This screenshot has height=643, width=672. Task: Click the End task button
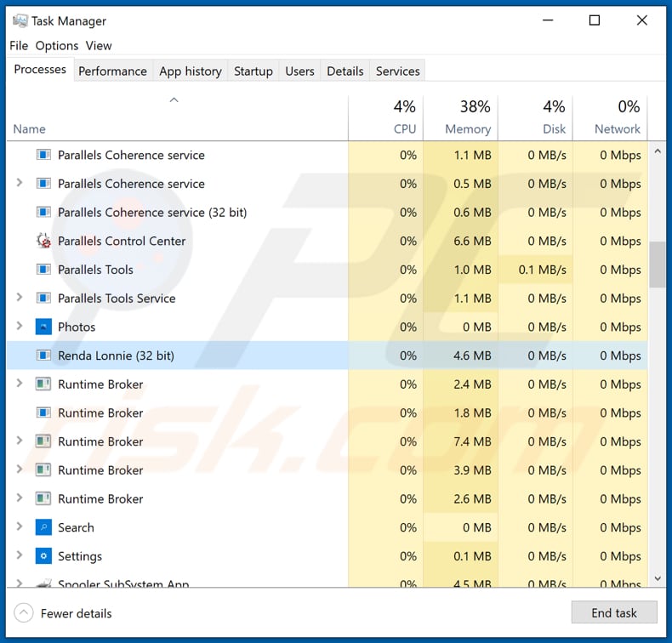613,613
